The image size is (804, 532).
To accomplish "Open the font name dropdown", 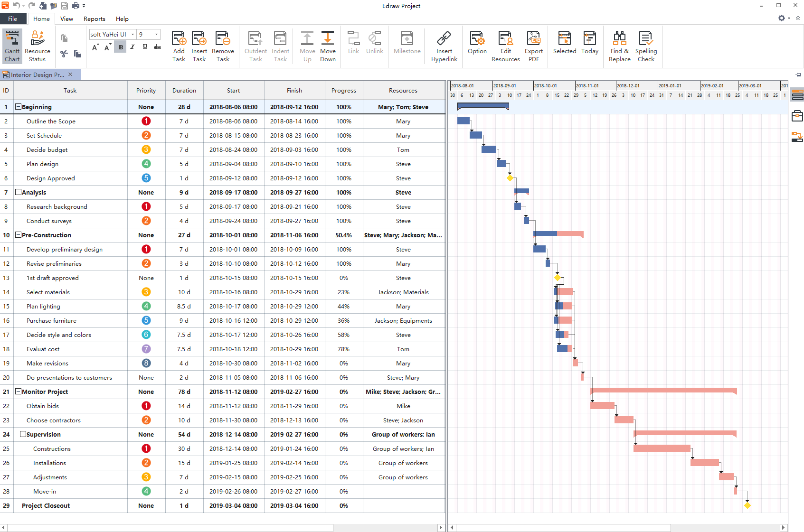I will pos(132,34).
